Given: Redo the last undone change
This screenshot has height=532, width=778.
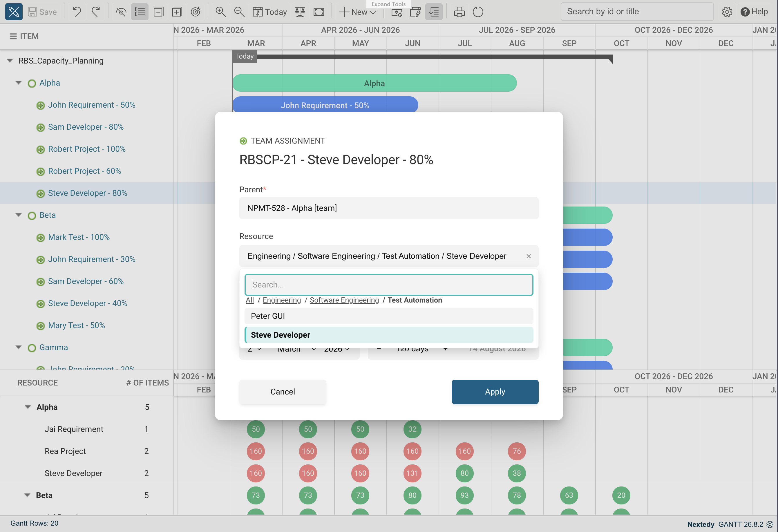Looking at the screenshot, I should [96, 12].
